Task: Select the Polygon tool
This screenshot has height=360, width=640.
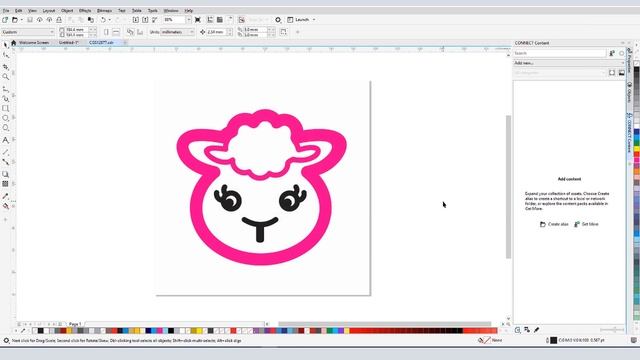Action: (5, 128)
